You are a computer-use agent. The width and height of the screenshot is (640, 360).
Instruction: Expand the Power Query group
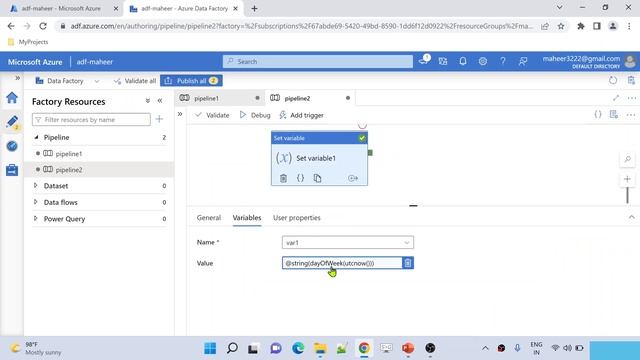click(x=36, y=218)
